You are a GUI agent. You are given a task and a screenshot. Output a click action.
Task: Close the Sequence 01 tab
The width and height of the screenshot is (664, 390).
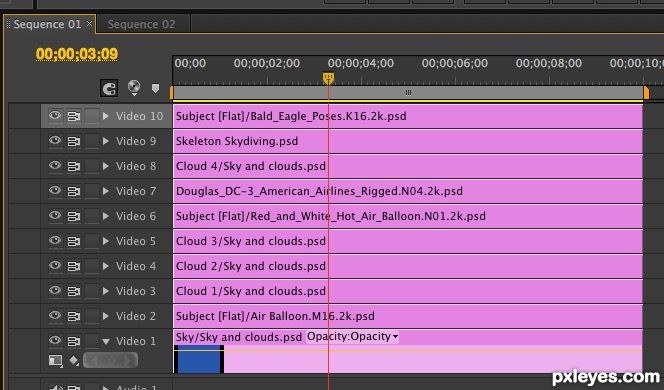pyautogui.click(x=89, y=24)
